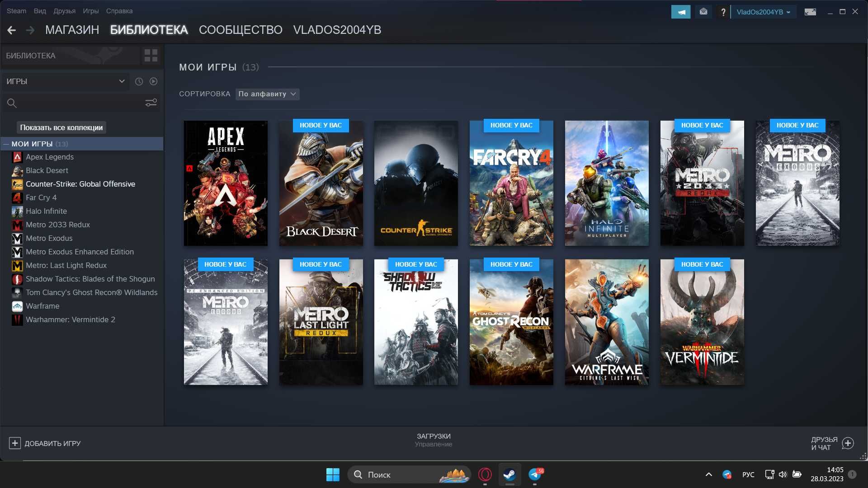Open the volume speaker tray icon
The width and height of the screenshot is (868, 488).
coord(783,474)
